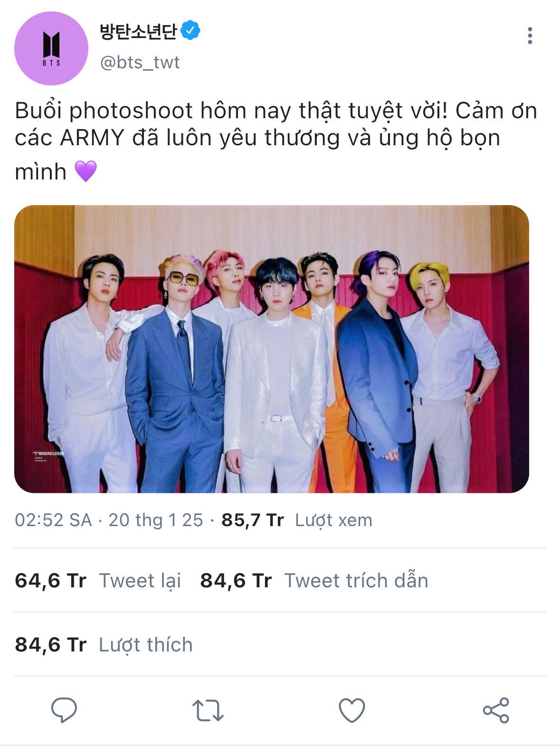Tap the MOONCLOSER watermark on photo
The image size is (560, 754).
[47, 454]
